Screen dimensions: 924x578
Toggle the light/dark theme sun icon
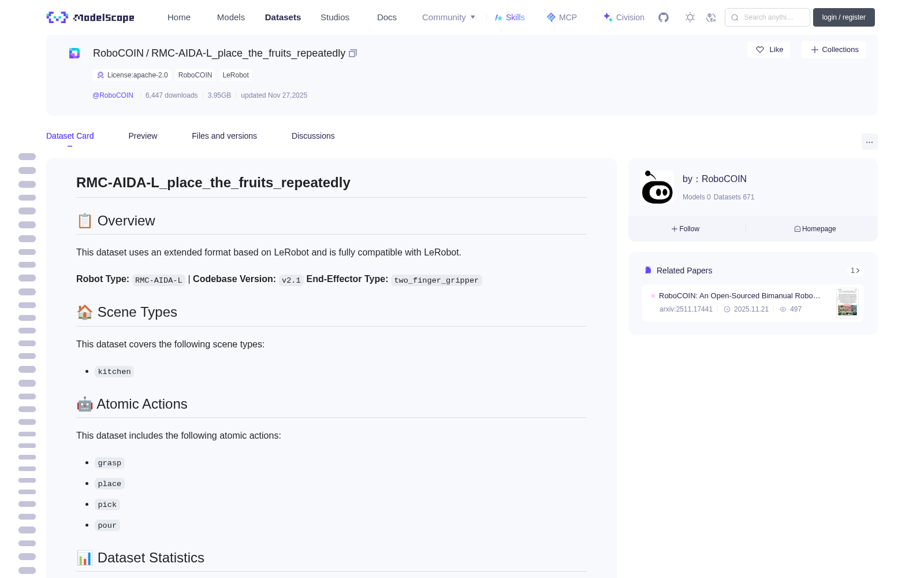pos(690,17)
